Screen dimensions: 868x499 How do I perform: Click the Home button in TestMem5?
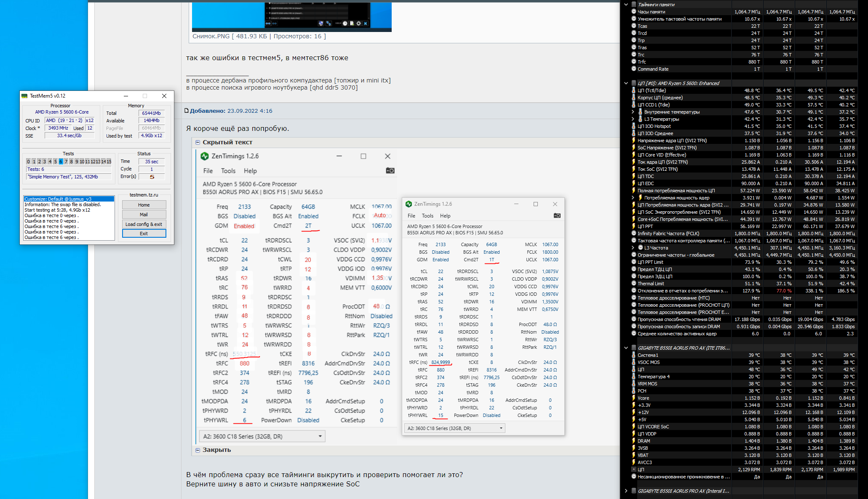(144, 205)
